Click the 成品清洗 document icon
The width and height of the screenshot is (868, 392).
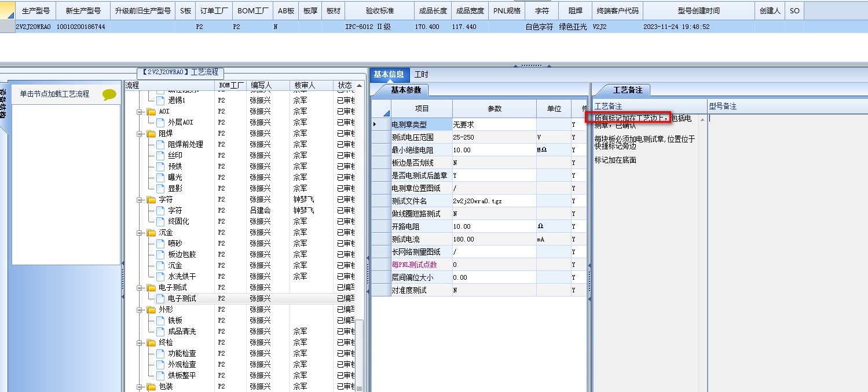click(x=161, y=332)
